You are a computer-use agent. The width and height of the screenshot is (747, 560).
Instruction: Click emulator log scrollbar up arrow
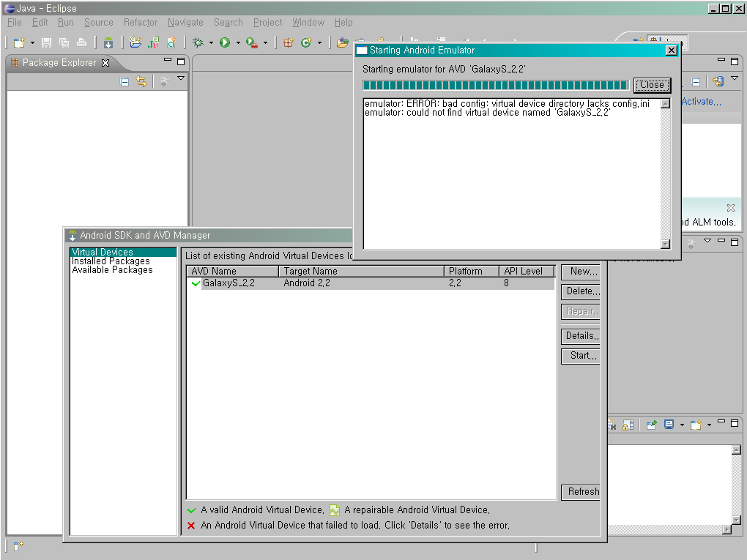(x=666, y=103)
